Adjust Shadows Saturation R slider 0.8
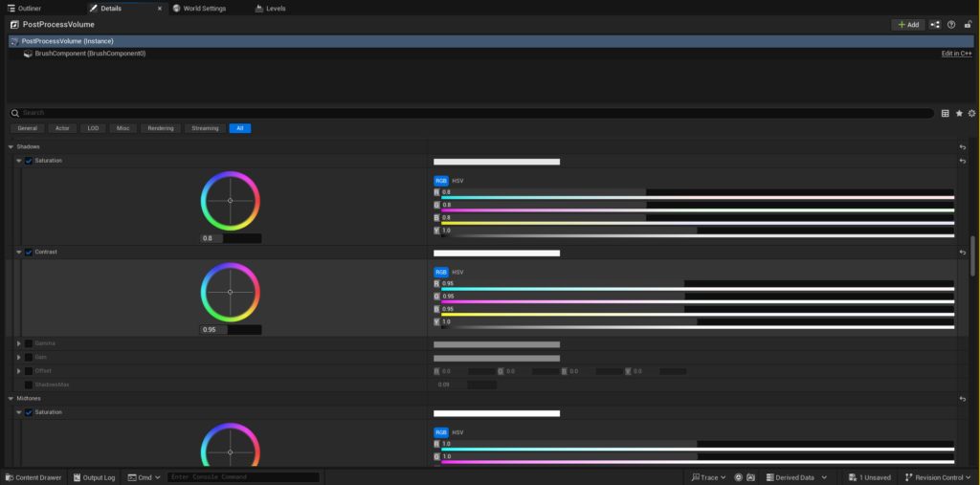The width and height of the screenshot is (980, 485). [698, 192]
